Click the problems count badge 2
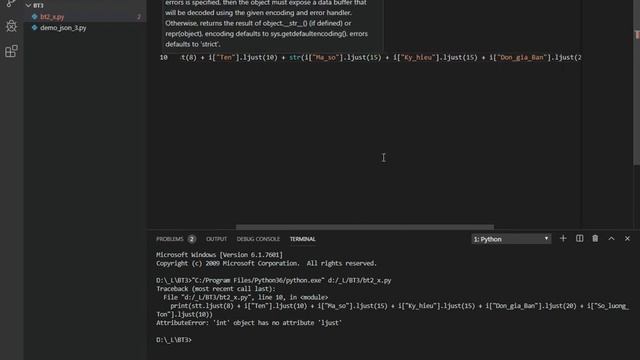640x360 pixels. 191,239
